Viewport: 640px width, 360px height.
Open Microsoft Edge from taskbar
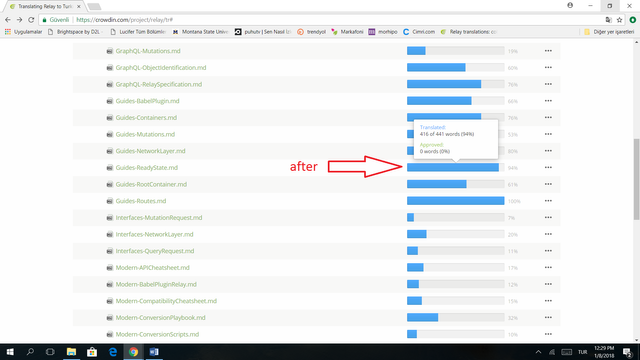(x=113, y=352)
